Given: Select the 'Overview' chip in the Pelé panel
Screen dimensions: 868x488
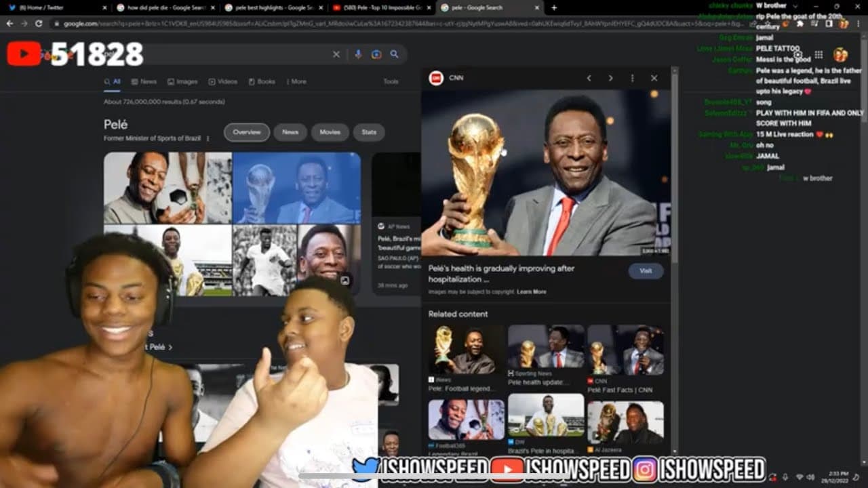Looking at the screenshot, I should (247, 132).
